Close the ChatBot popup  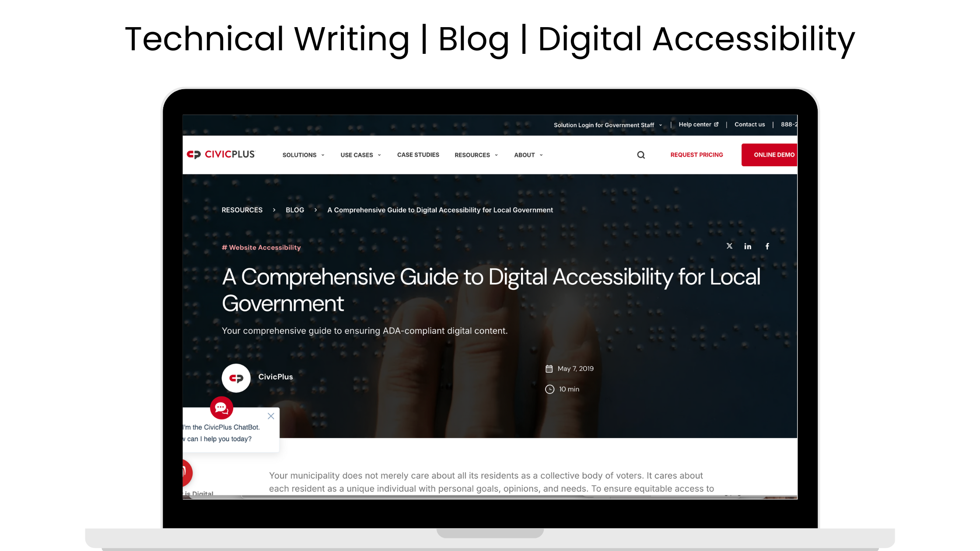[271, 416]
